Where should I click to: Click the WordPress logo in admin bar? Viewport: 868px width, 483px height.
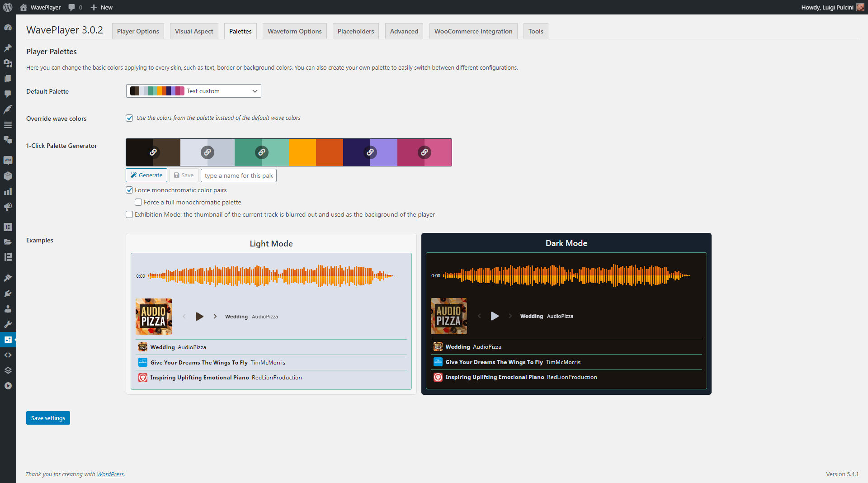coord(8,7)
